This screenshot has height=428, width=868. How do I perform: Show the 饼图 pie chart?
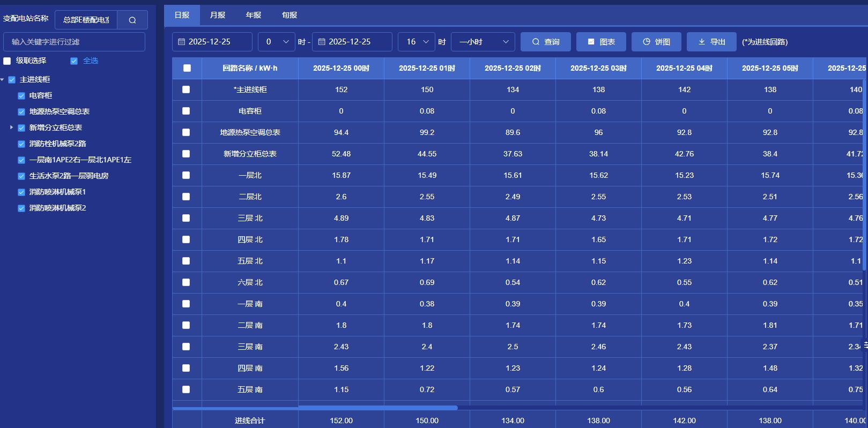tap(656, 42)
